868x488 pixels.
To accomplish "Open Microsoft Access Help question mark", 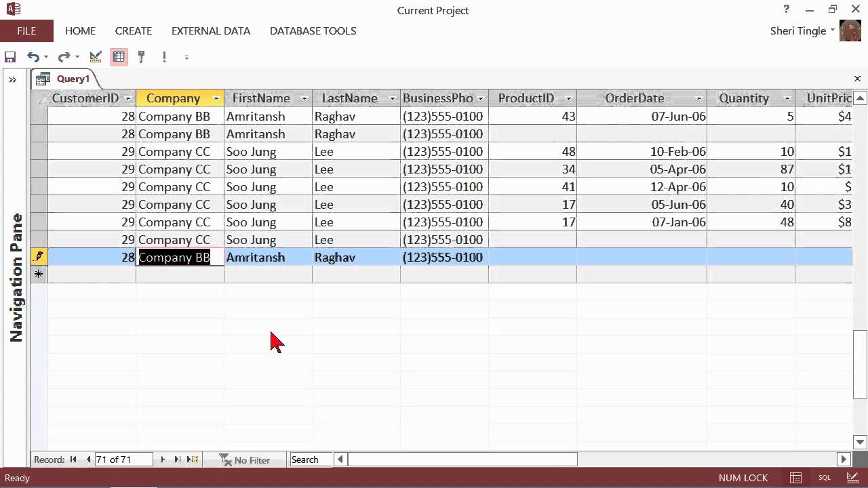I will (x=787, y=9).
